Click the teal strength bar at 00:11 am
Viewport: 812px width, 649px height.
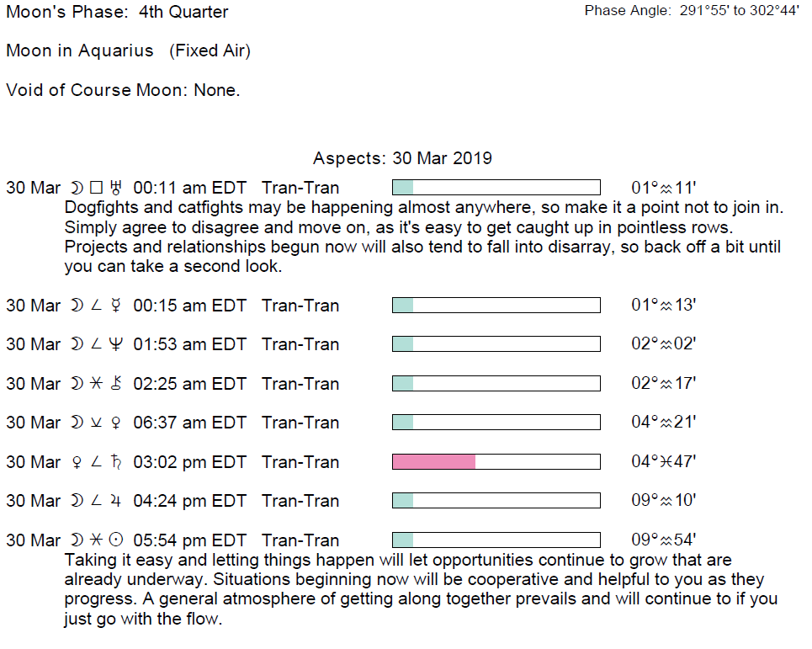click(x=403, y=188)
